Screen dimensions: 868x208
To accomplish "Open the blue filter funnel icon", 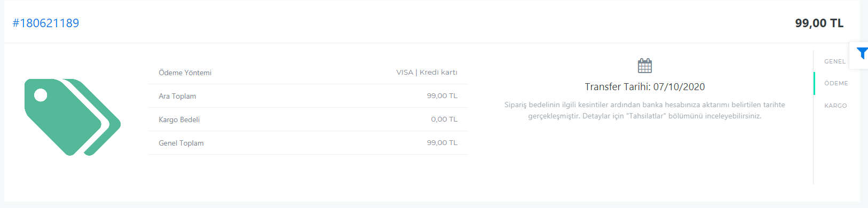I will [x=862, y=53].
